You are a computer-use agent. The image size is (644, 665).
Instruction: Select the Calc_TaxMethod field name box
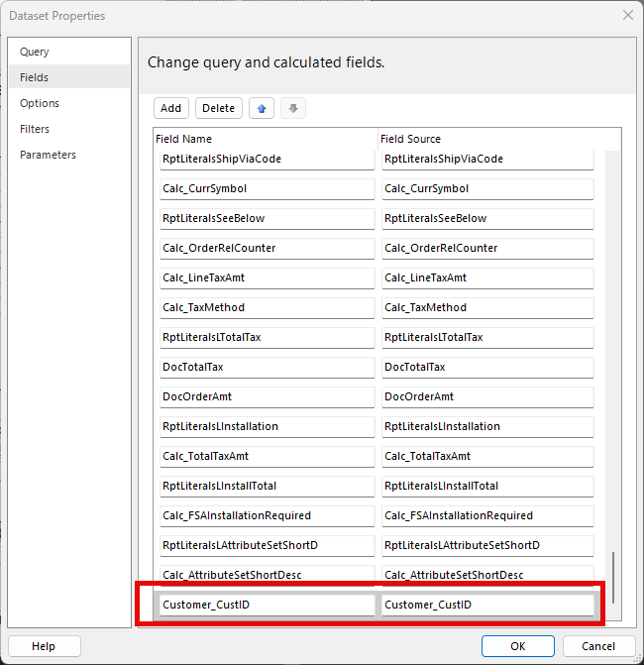tap(268, 307)
